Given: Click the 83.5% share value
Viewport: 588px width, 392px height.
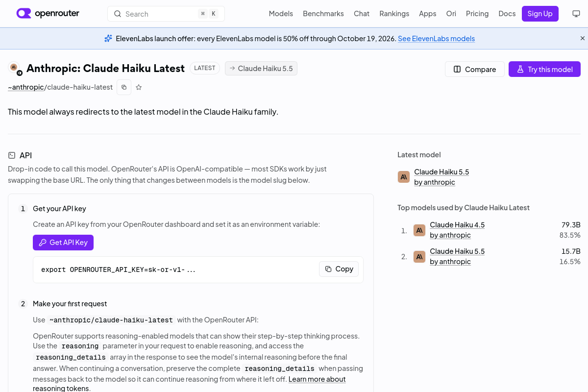Looking at the screenshot, I should pos(570,235).
